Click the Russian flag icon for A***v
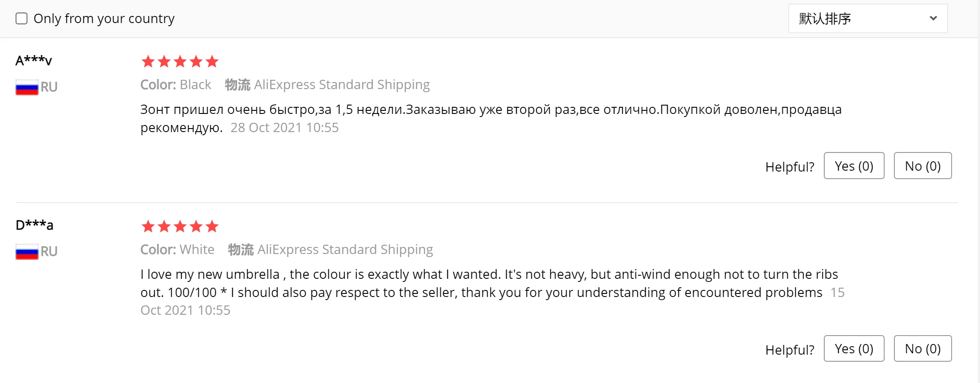 tap(27, 87)
